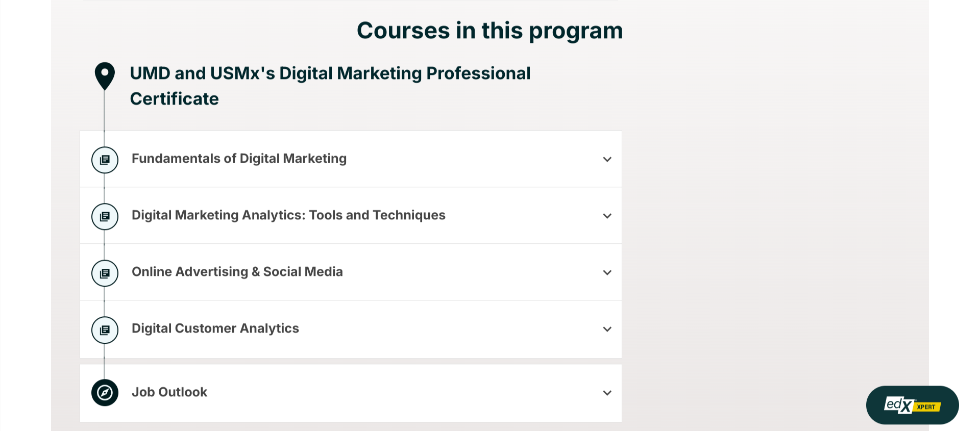The width and height of the screenshot is (980, 431).
Task: Click the Courses in this program heading
Action: click(x=489, y=31)
